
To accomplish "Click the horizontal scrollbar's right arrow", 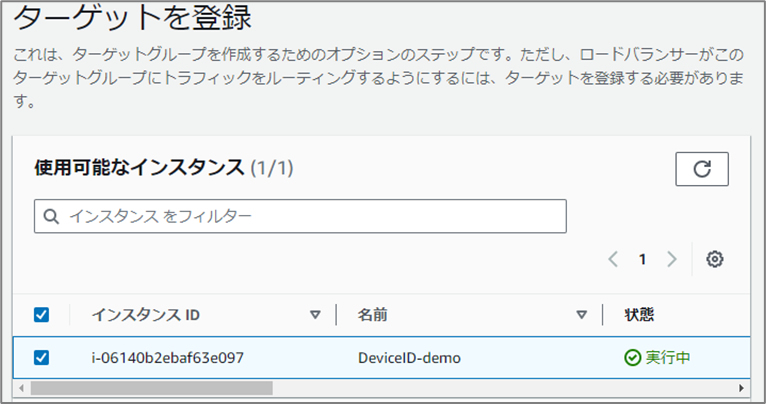I will coord(741,387).
